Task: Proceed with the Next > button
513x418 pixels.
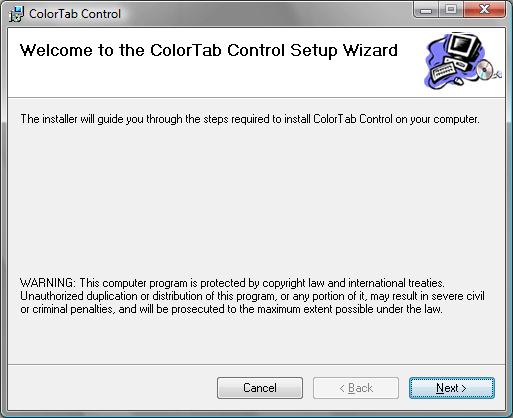Action: pyautogui.click(x=452, y=388)
